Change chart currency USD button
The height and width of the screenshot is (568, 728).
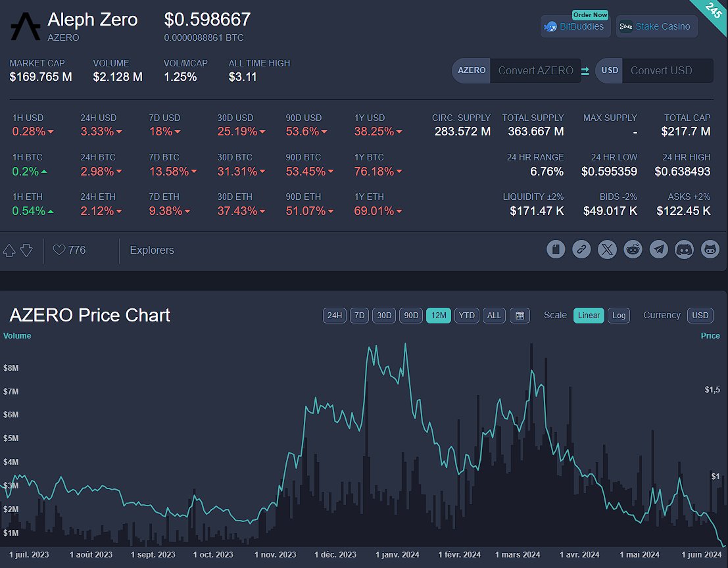700,316
